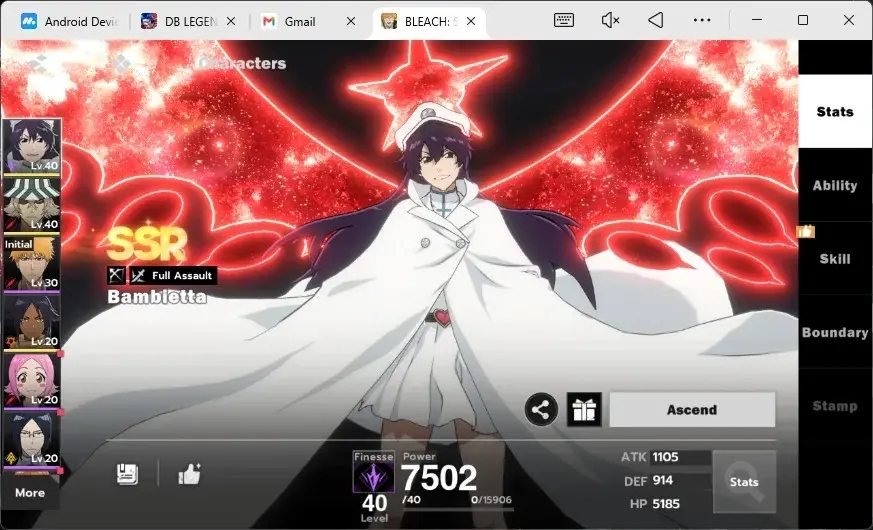Open the three-dots more options menu
The image size is (873, 530).
click(x=702, y=21)
